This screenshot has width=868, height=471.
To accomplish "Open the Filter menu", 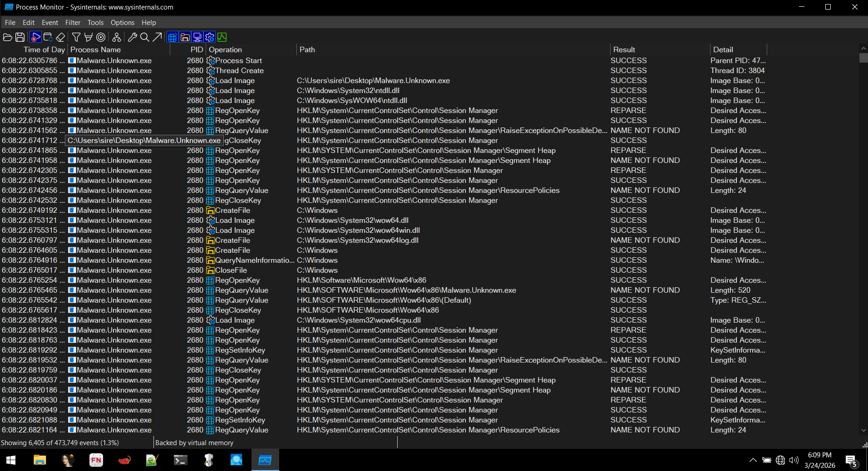I will [73, 23].
